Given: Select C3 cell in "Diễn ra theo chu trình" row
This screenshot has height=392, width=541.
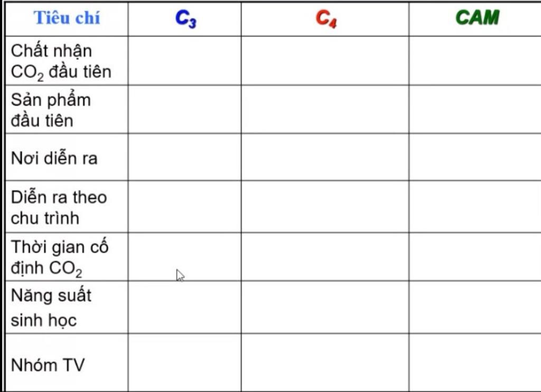Looking at the screenshot, I should click(x=184, y=207).
